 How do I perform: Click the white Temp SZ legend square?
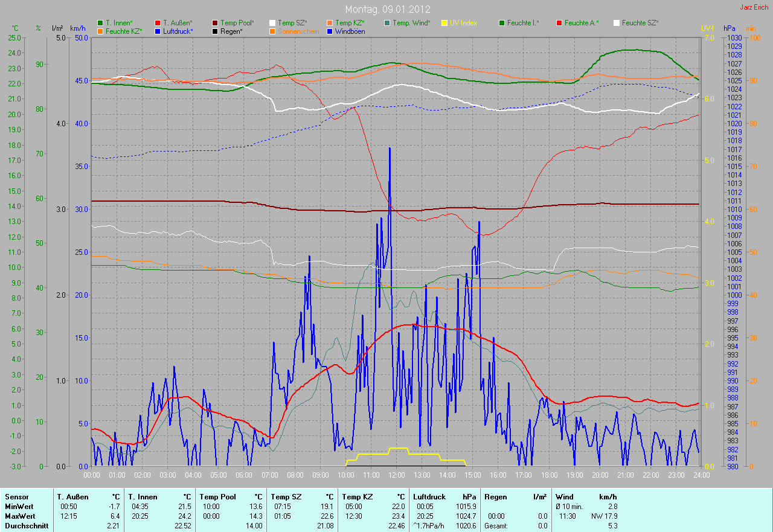coord(272,23)
